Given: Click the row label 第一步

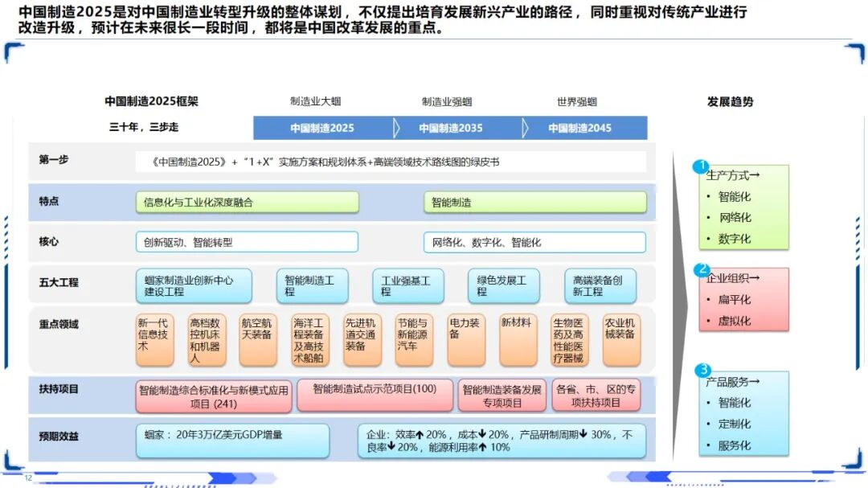Looking at the screenshot, I should click(54, 160).
